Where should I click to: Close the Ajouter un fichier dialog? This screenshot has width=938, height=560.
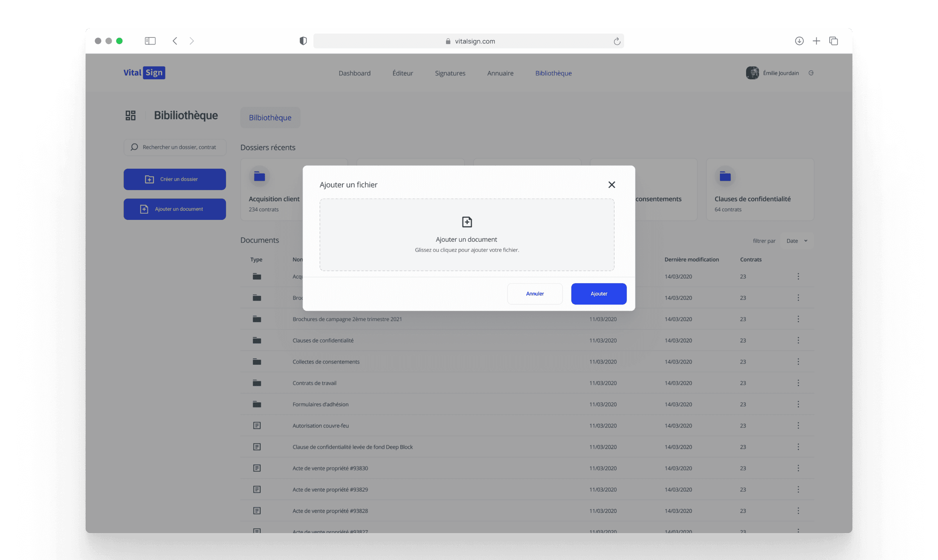tap(612, 185)
